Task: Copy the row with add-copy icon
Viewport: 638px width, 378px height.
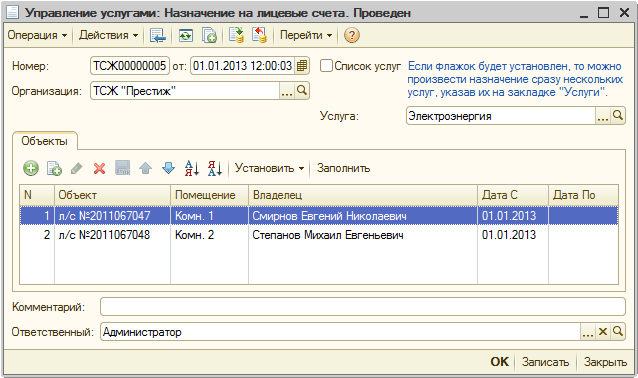Action: (54, 168)
